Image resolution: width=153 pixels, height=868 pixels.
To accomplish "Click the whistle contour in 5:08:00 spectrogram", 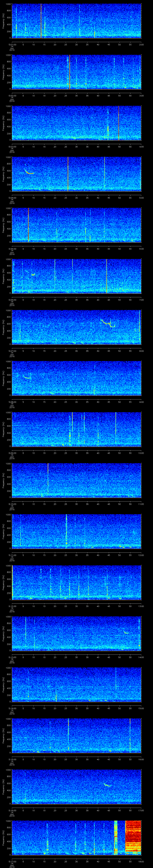I will pos(27,377).
